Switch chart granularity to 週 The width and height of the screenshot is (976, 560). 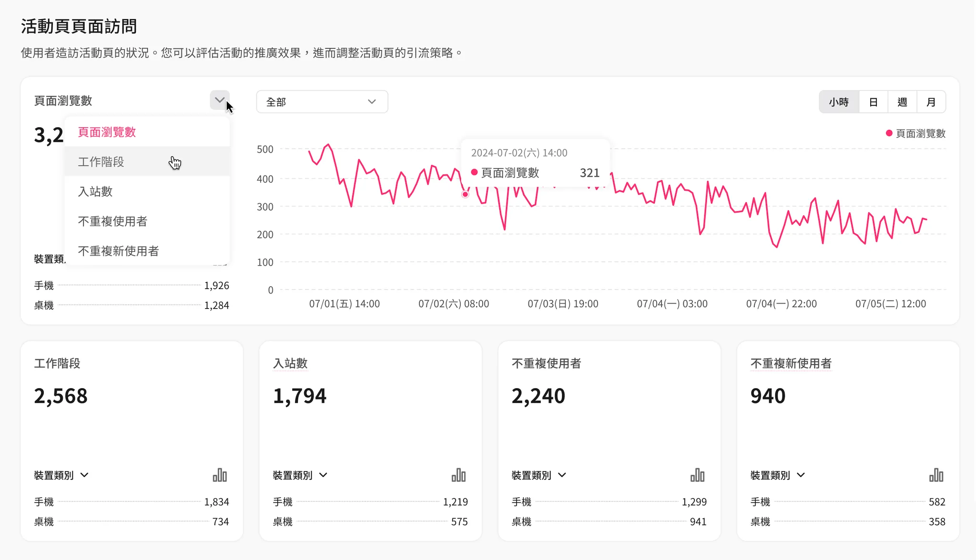[902, 102]
